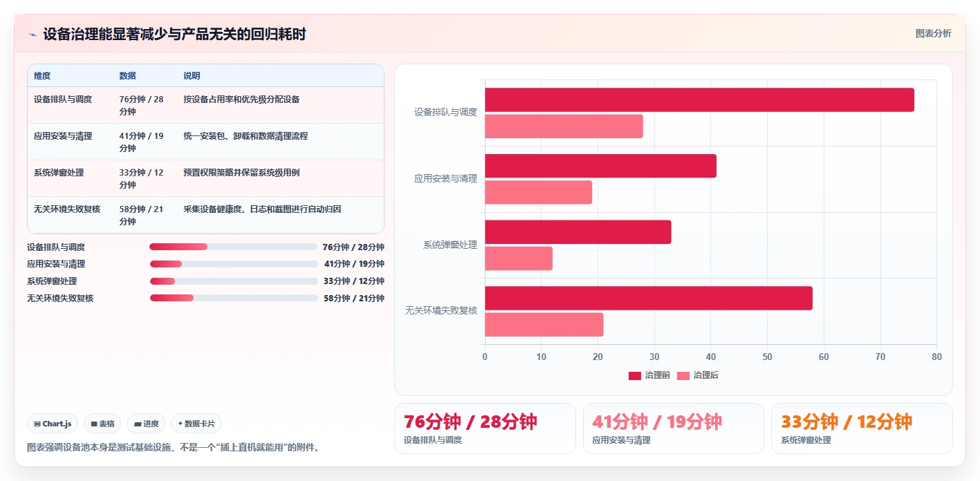
Task: Click the 应用安装与清理 progress row label
Action: click(x=56, y=264)
